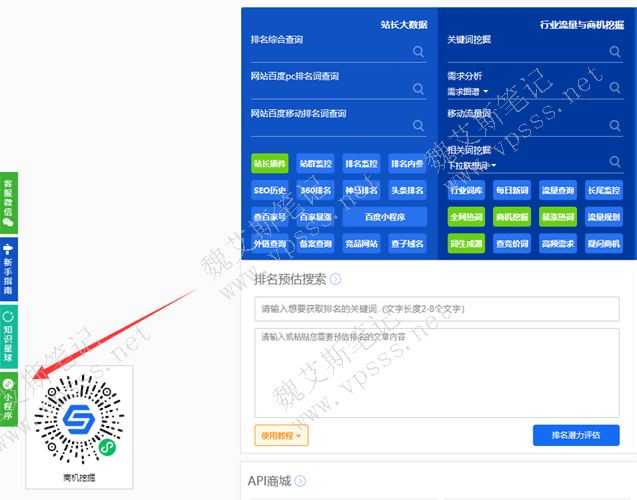Image resolution: width=637 pixels, height=500 pixels.
Task: Click the 排名潜力评估 button
Action: 576,435
